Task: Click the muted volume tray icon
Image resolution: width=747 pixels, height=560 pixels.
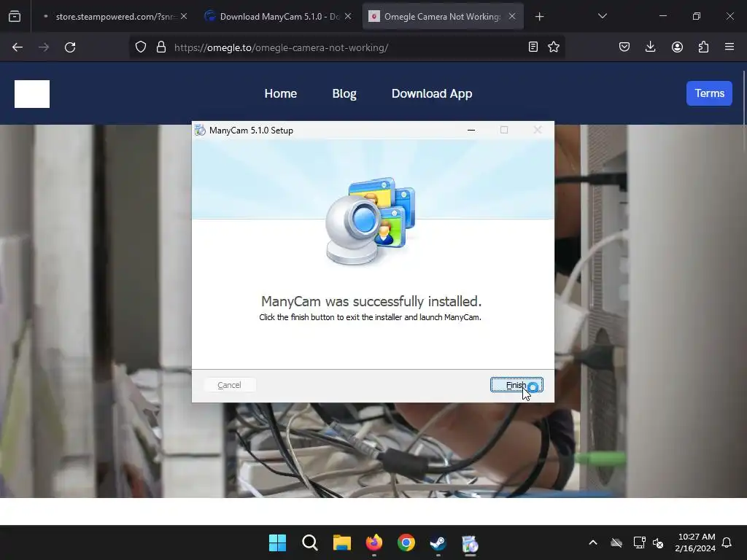Action: click(x=659, y=542)
